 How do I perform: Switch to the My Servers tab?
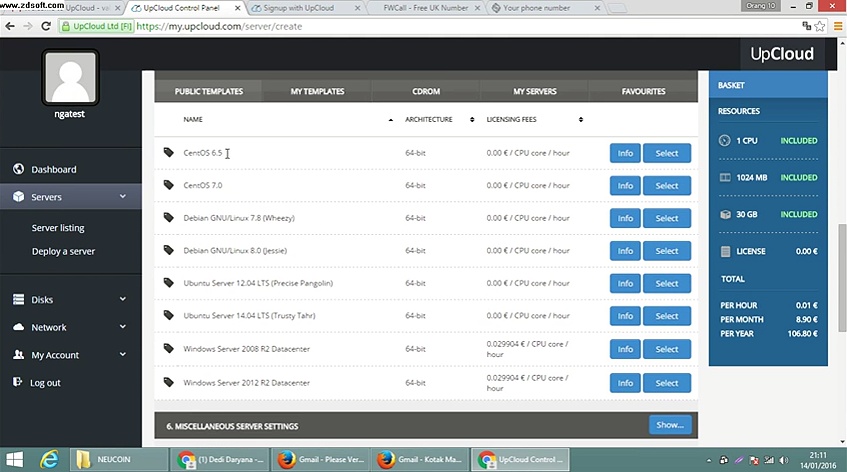534,91
